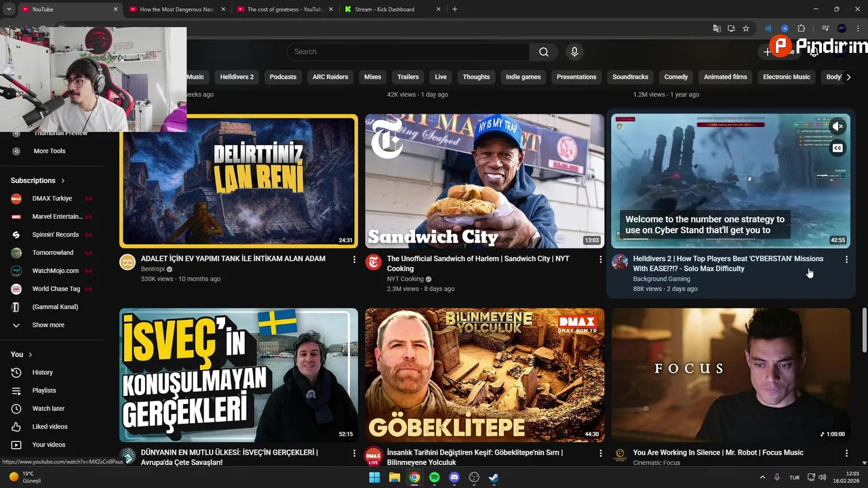Open the Marvel Entertainment subscription channel
This screenshot has width=868, height=488.
pos(52,216)
